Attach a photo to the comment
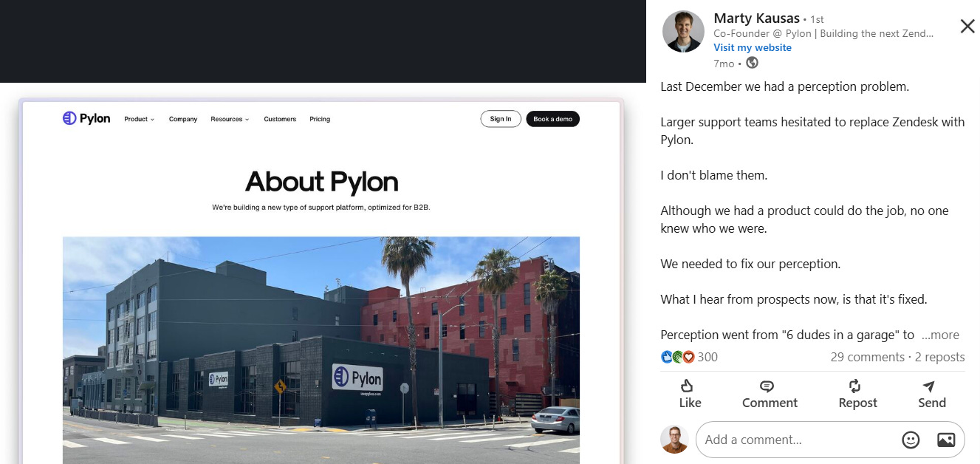This screenshot has width=980, height=464. [x=946, y=440]
